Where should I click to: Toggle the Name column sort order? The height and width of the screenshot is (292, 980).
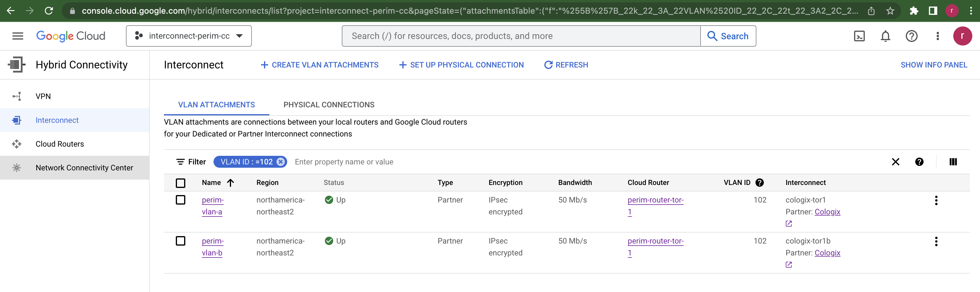tap(230, 183)
